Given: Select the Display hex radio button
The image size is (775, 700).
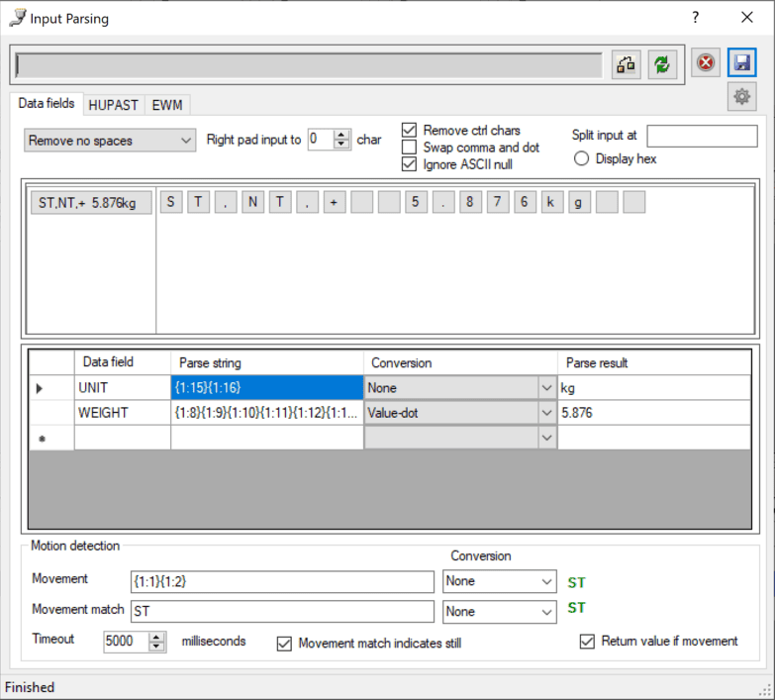Looking at the screenshot, I should coord(582,158).
